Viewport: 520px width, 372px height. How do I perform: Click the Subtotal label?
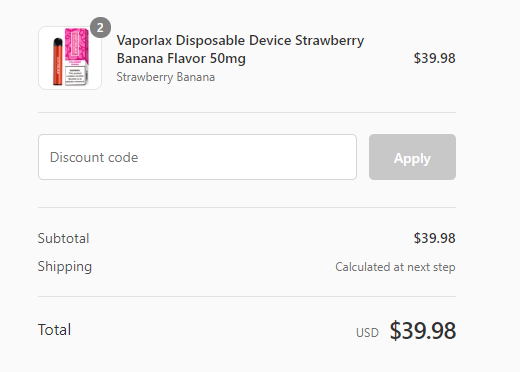coord(63,238)
